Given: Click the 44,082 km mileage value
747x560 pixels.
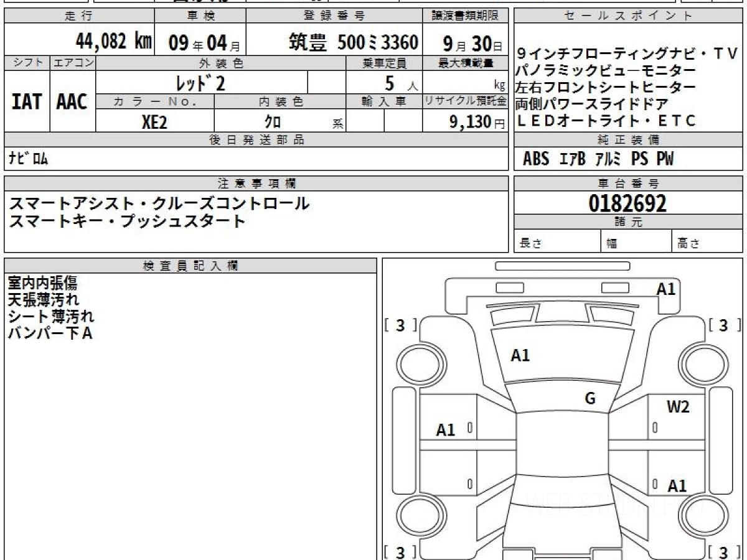Looking at the screenshot, I should 113,42.
